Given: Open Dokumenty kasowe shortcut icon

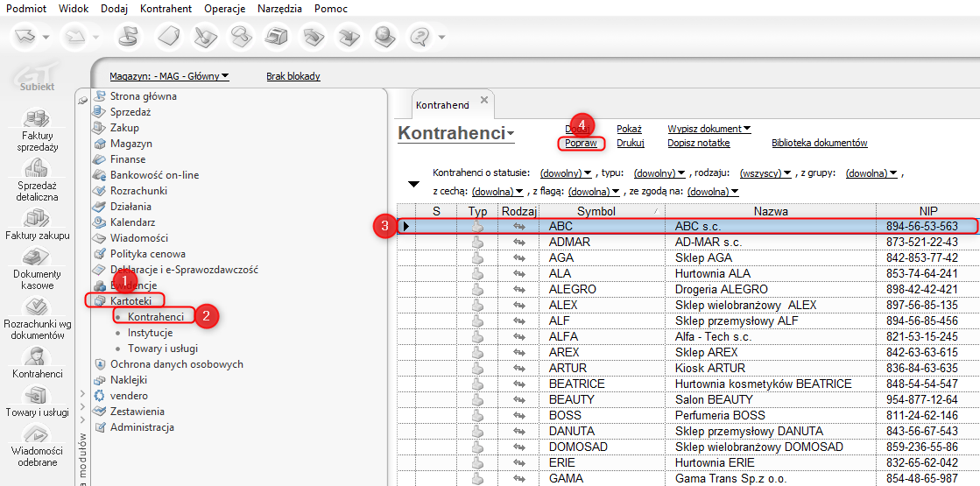Looking at the screenshot, I should 37,268.
